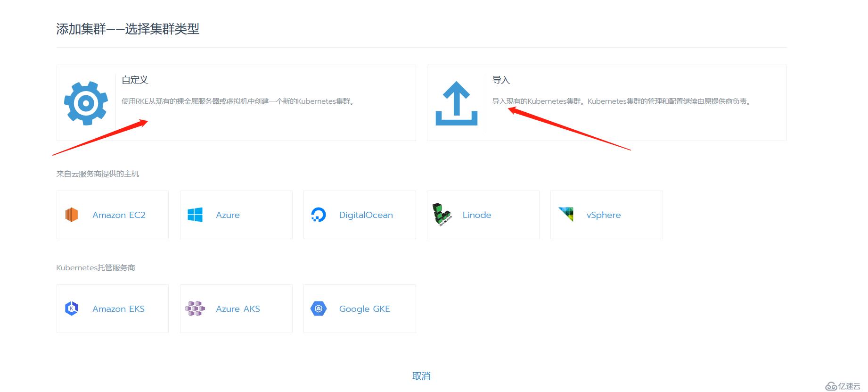Click 取消 to cancel adding cluster
The height and width of the screenshot is (392, 868).
(421, 376)
